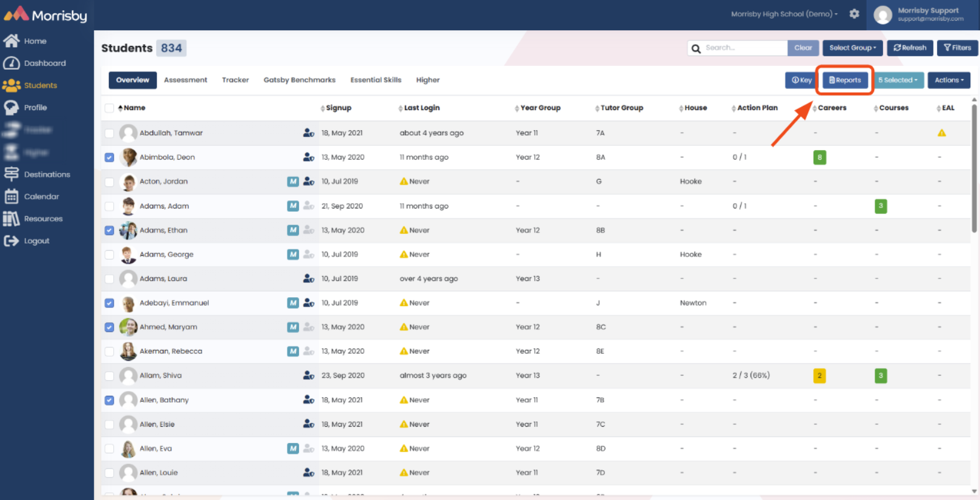980x500 pixels.
Task: Switch to the Assessment tab
Action: point(185,80)
